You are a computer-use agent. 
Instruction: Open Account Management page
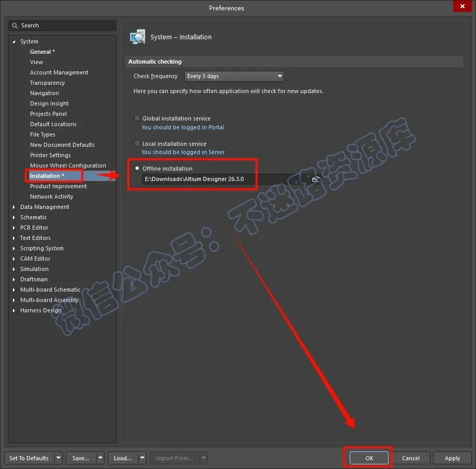(x=59, y=72)
